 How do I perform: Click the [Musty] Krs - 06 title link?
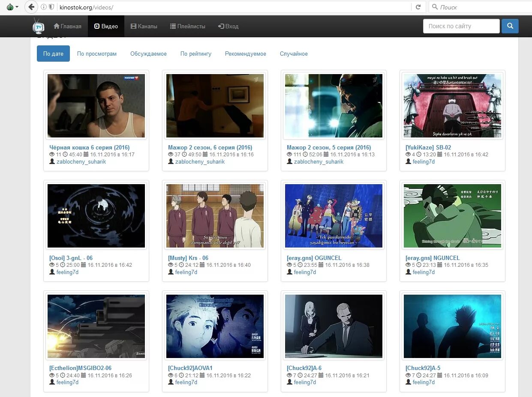click(x=188, y=258)
